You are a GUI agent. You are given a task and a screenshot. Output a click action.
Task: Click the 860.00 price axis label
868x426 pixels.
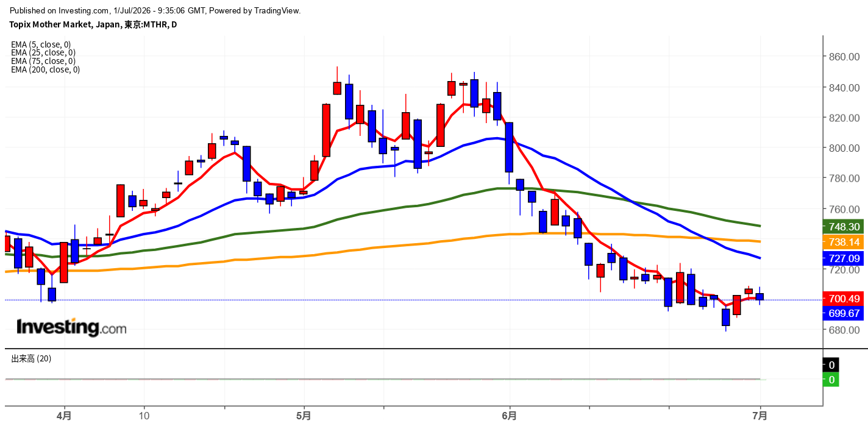[x=844, y=57]
